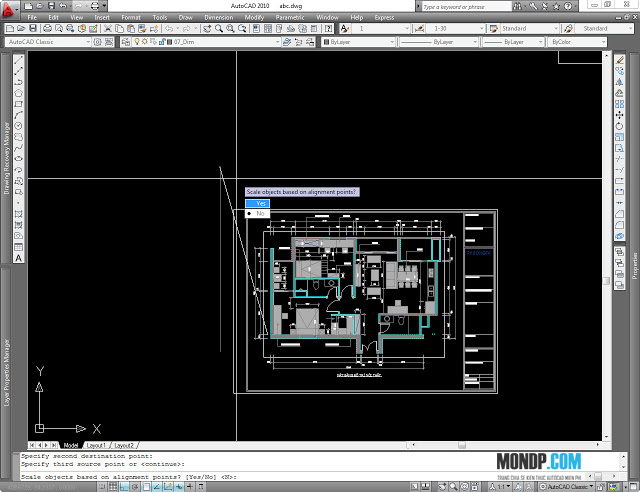Expand the Quick Access toolbar dropdown arrow
The image size is (640, 492).
click(x=104, y=6)
